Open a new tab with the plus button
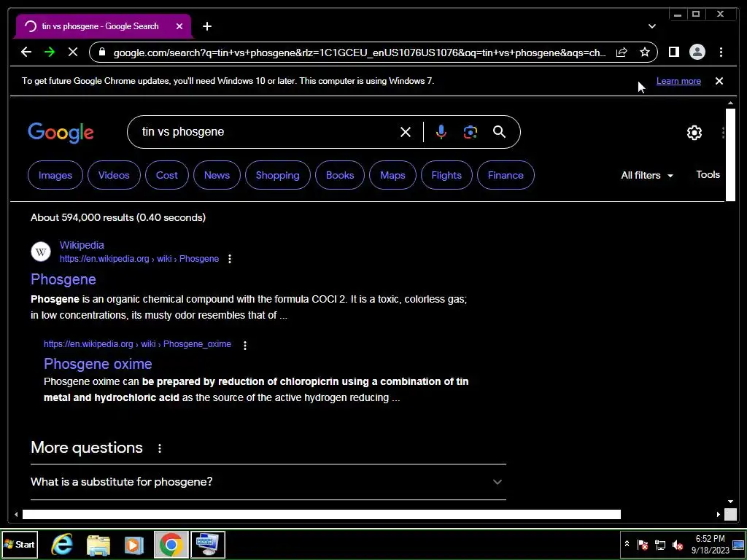Screen dimensions: 747x560 click(x=206, y=26)
